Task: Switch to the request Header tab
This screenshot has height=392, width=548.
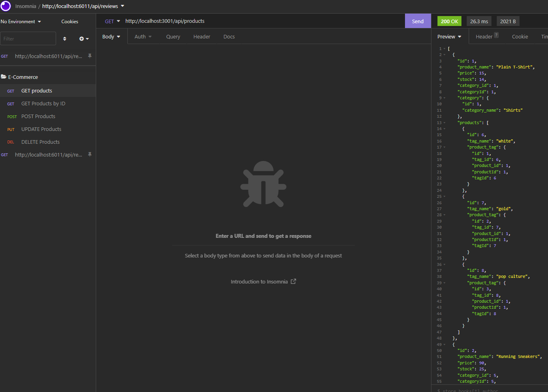Action: (x=201, y=36)
